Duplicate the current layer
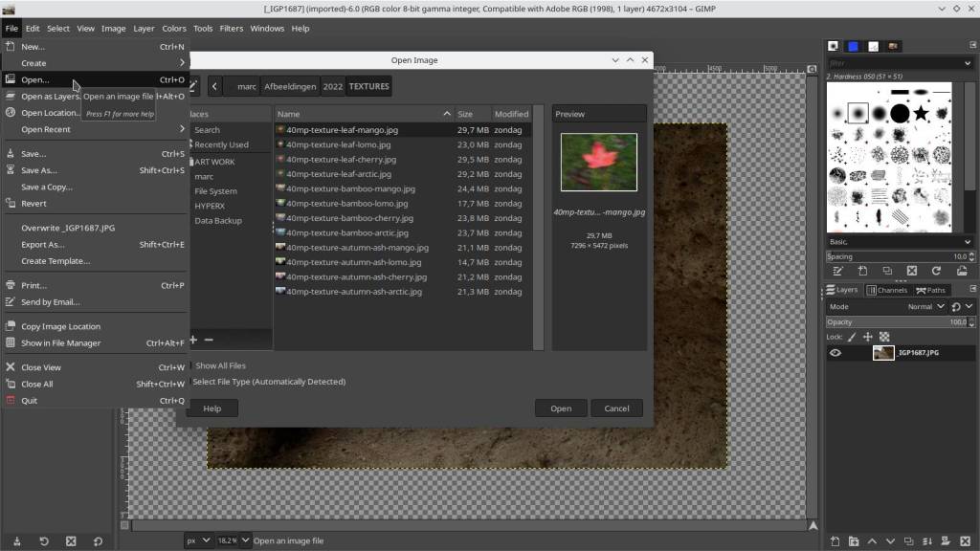 [x=909, y=541]
